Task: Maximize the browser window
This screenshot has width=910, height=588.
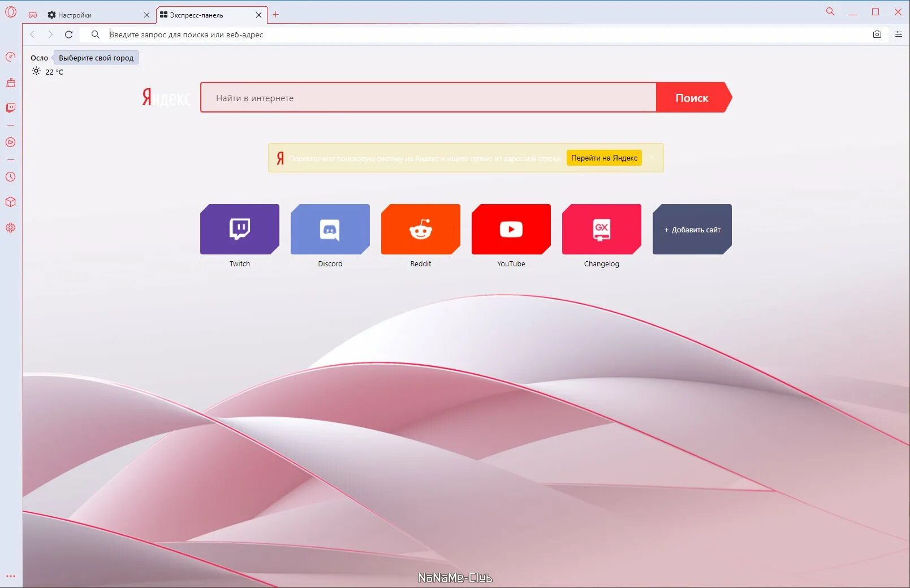Action: [876, 12]
